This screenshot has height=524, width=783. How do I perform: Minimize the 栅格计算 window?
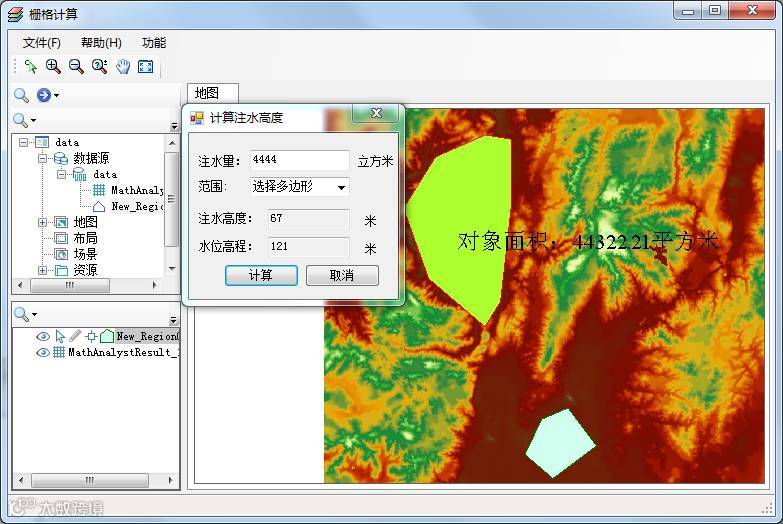coord(688,10)
